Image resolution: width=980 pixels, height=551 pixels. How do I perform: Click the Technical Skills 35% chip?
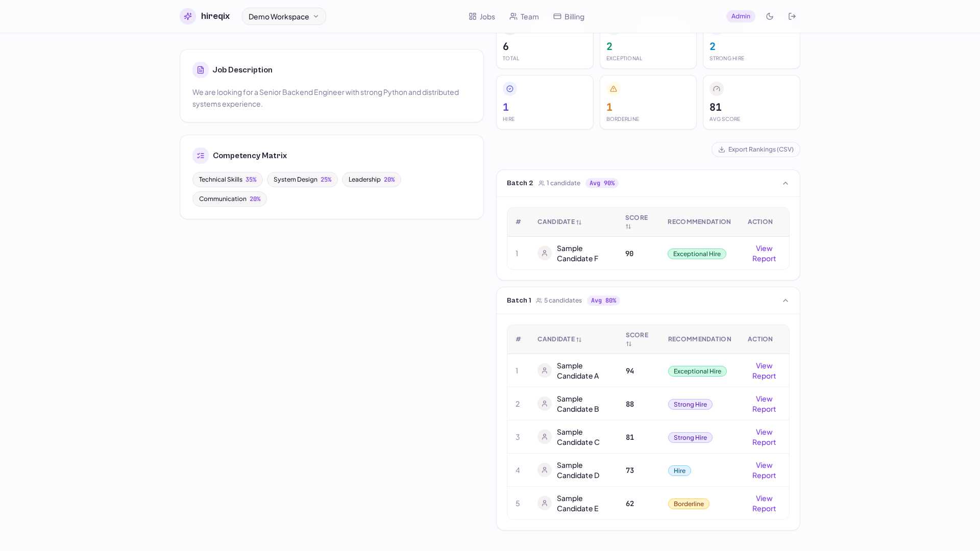click(228, 180)
